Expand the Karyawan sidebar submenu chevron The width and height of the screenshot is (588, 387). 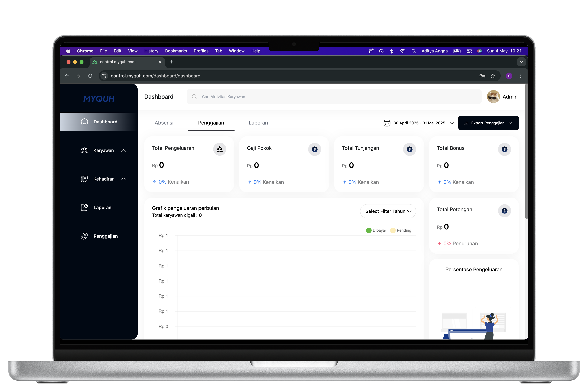coord(124,151)
